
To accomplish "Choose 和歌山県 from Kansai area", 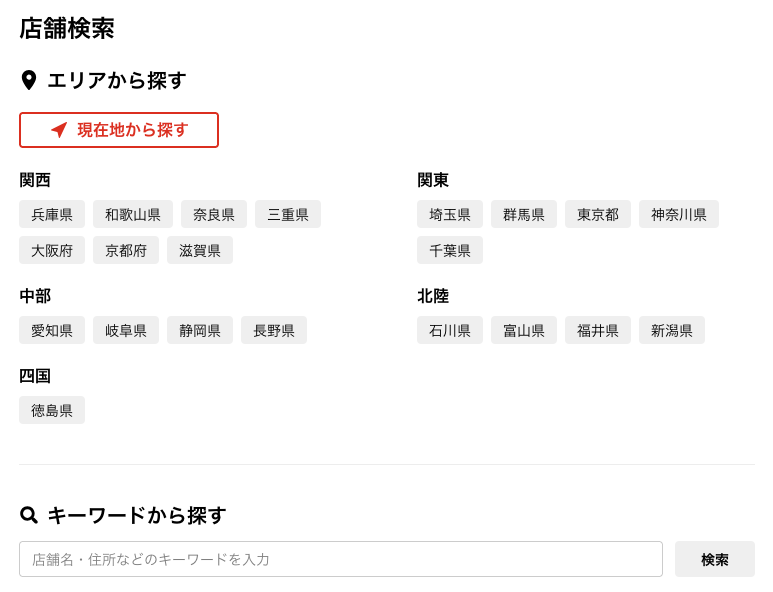I will pos(133,214).
